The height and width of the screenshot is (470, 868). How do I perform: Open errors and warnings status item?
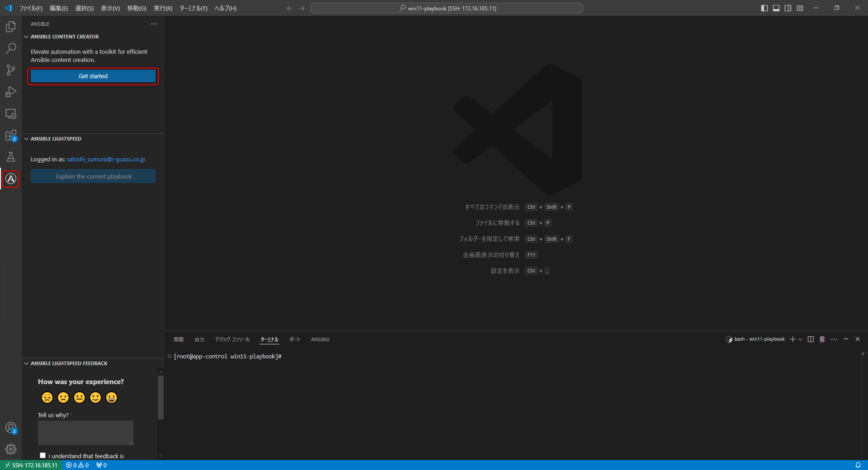77,465
